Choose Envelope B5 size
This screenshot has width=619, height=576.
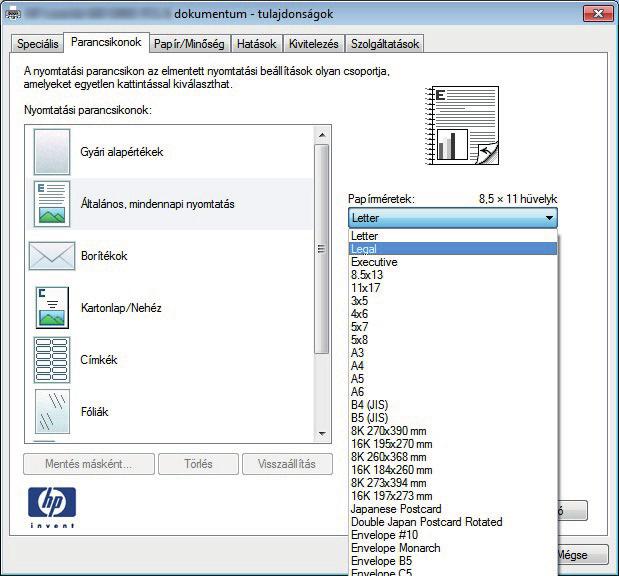point(452,561)
